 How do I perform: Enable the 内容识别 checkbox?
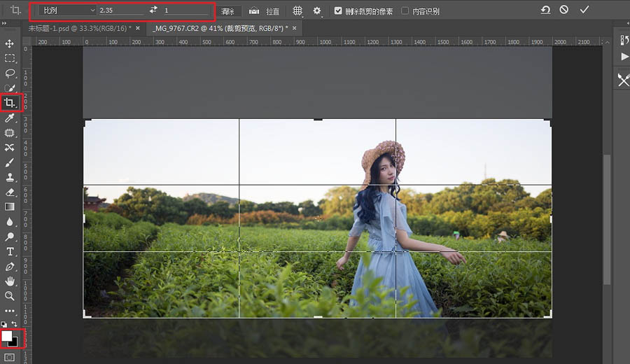405,11
